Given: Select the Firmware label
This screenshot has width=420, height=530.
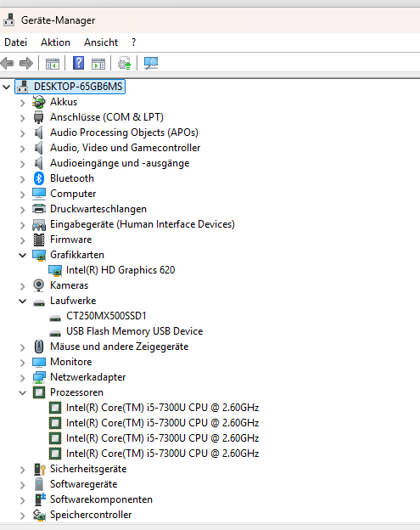Looking at the screenshot, I should point(71,240).
